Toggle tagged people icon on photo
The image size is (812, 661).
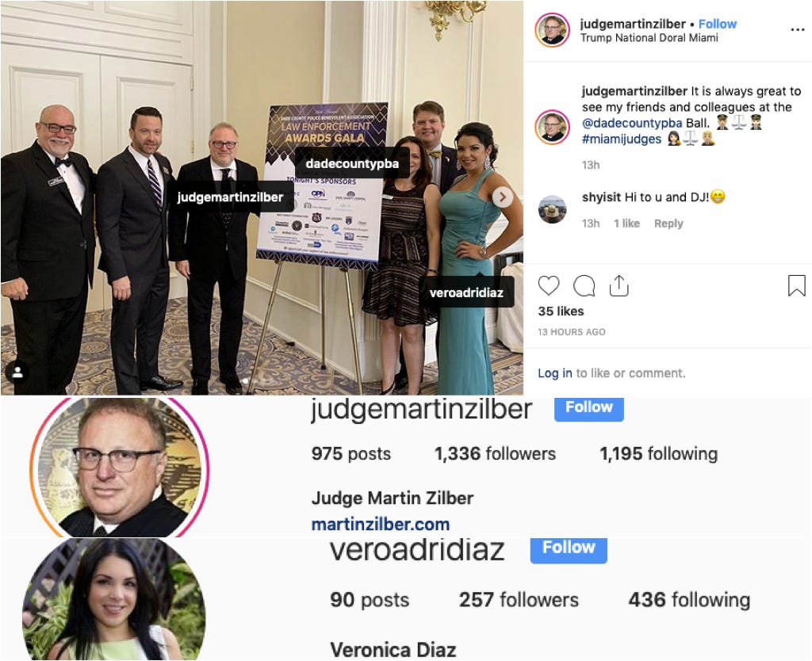(x=17, y=372)
